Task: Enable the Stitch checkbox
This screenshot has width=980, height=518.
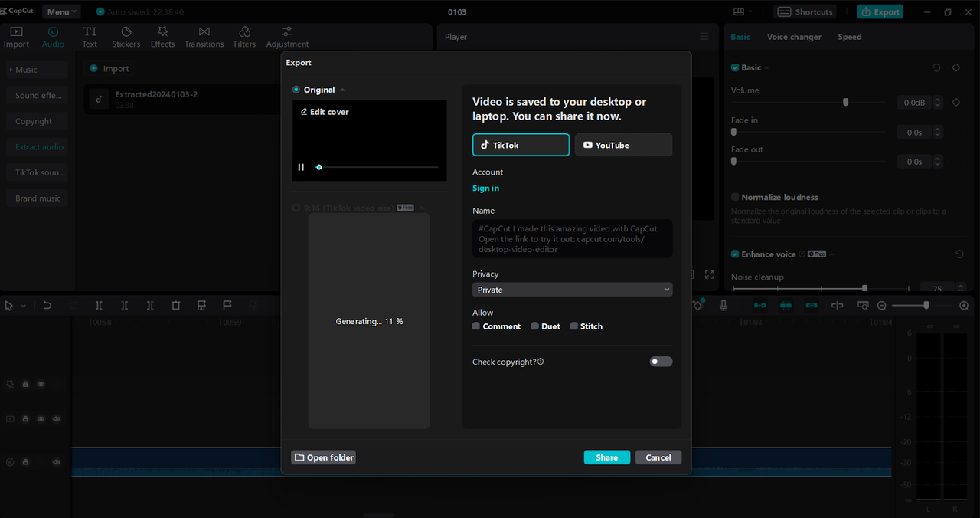Action: point(574,326)
